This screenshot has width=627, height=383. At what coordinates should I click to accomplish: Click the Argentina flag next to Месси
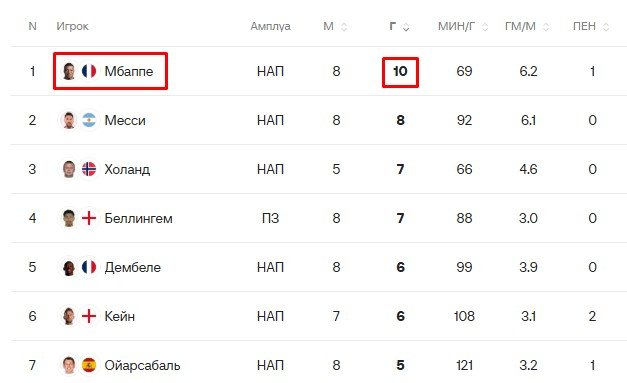click(x=89, y=120)
